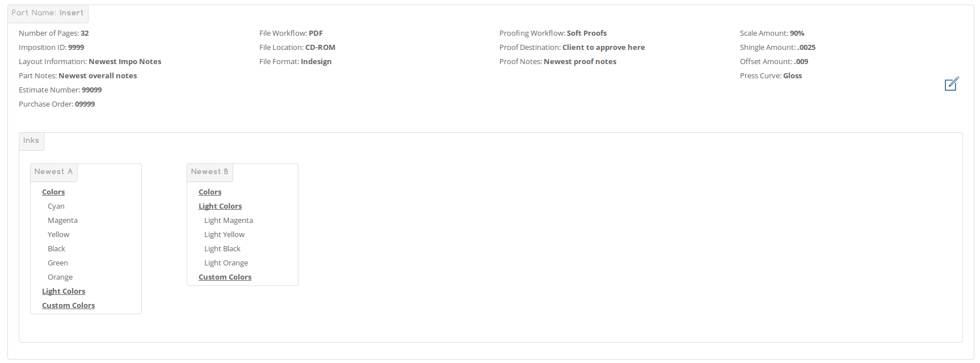980x363 pixels.
Task: Click the edit part pencil icon
Action: (952, 84)
